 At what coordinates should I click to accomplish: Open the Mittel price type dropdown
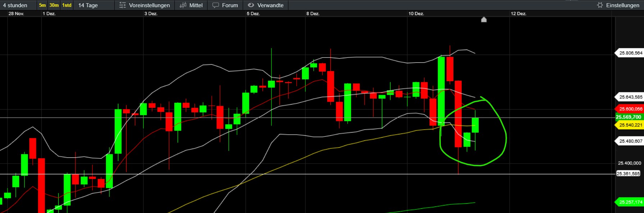[196, 5]
